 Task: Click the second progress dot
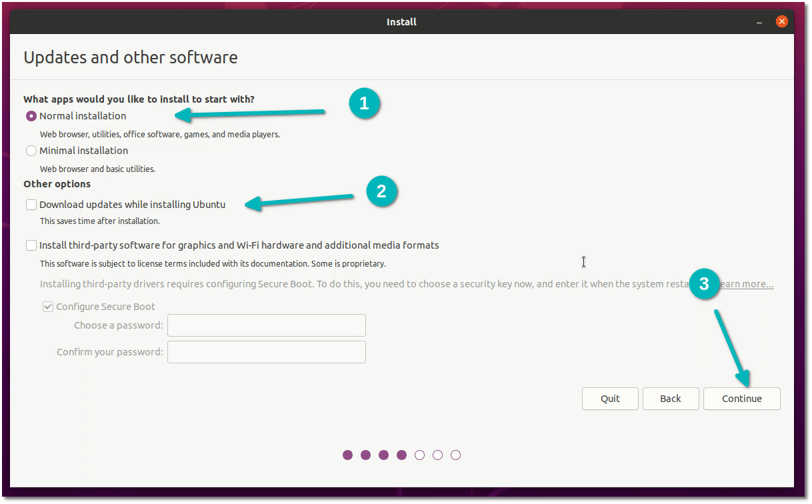[x=365, y=455]
